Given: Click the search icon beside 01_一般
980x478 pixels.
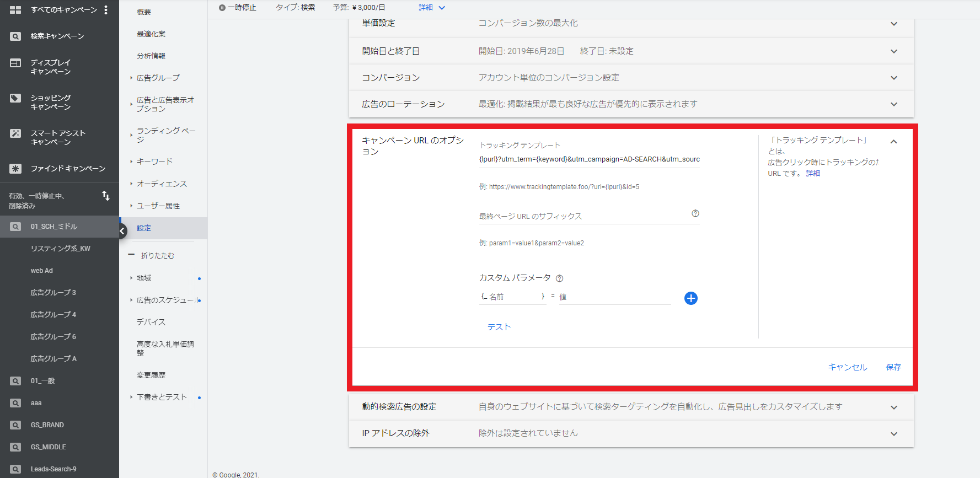Looking at the screenshot, I should coord(15,381).
